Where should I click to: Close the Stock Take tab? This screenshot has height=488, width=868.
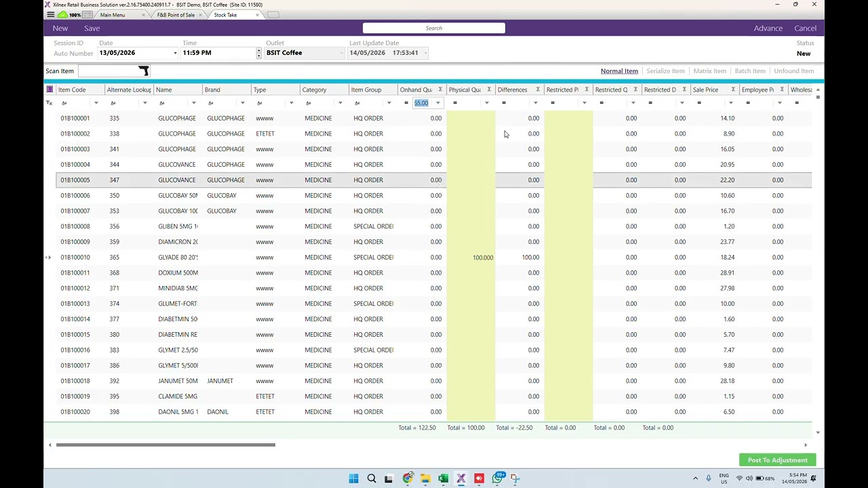[x=257, y=15]
